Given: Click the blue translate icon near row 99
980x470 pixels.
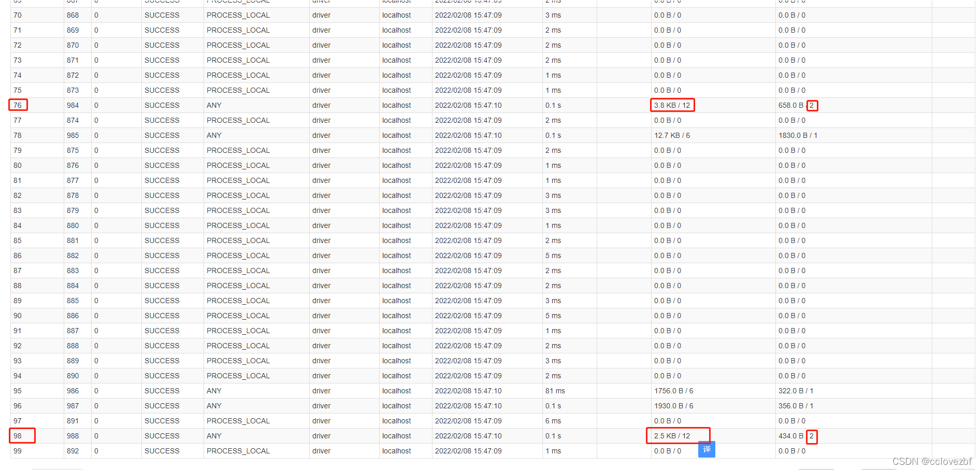Looking at the screenshot, I should [x=707, y=449].
